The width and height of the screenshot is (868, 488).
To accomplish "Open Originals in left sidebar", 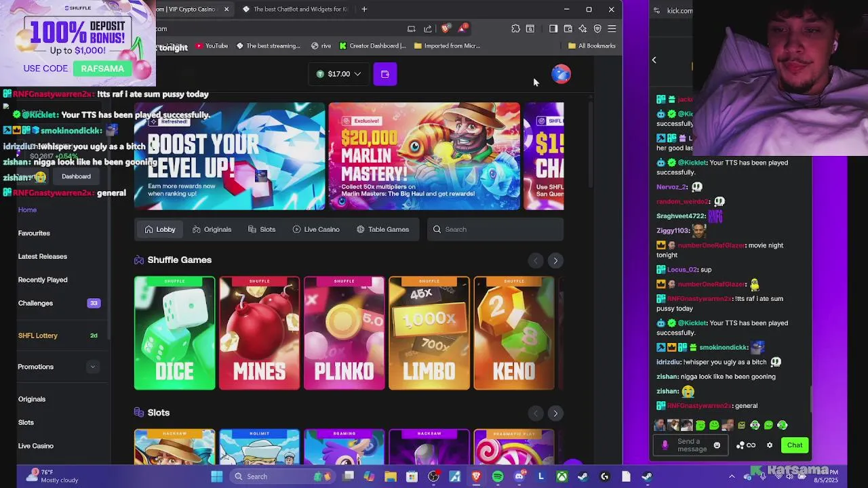I will (31, 399).
